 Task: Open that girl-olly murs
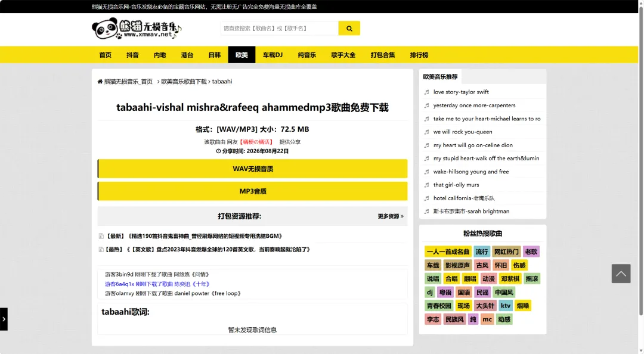(x=456, y=185)
